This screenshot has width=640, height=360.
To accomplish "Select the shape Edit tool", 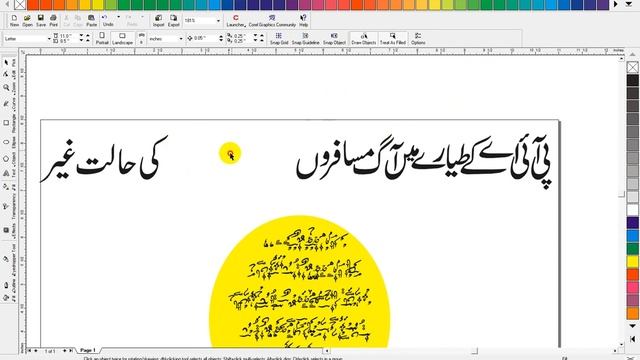I will tap(6, 74).
